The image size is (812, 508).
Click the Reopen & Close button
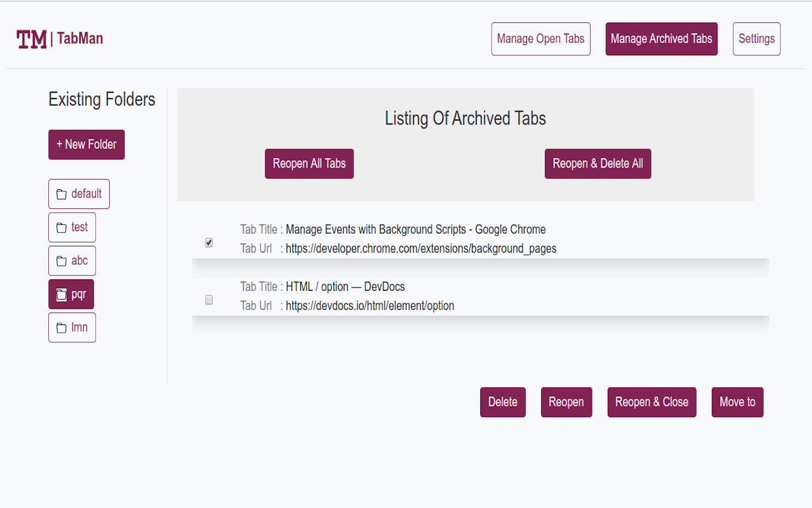(652, 402)
